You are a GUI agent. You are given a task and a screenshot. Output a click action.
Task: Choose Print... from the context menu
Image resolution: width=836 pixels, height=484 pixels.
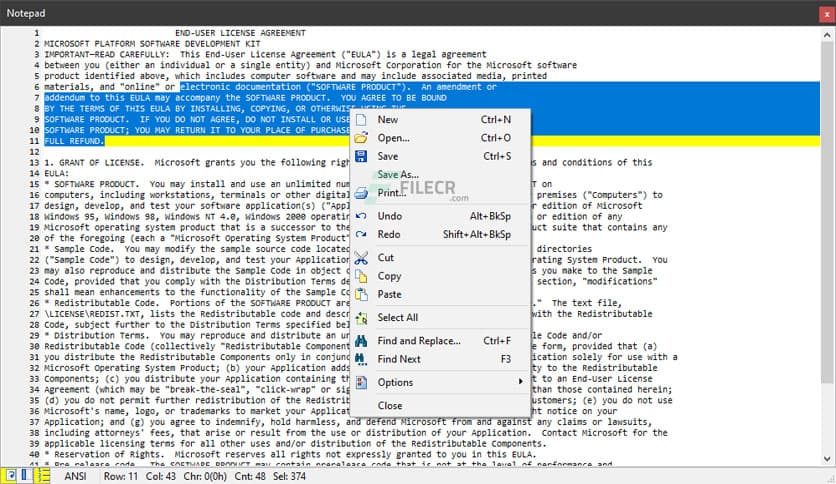click(440, 193)
